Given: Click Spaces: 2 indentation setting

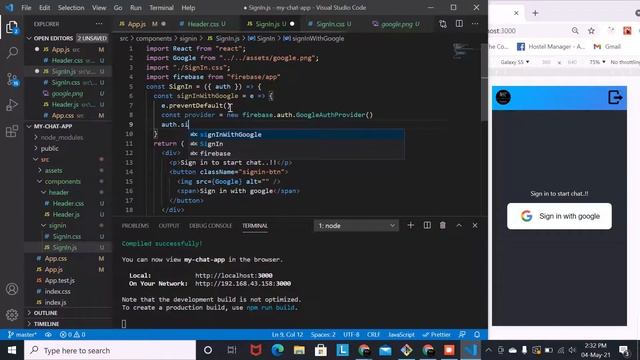Looking at the screenshot, I should click(323, 334).
